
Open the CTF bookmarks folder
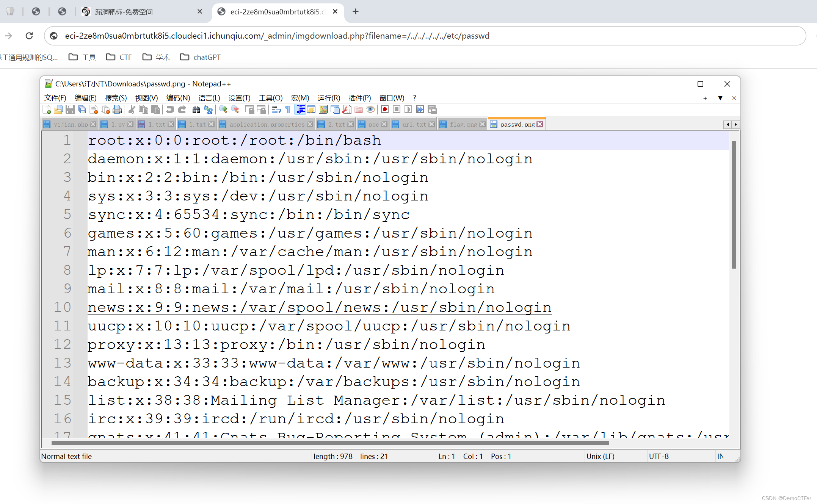point(119,57)
